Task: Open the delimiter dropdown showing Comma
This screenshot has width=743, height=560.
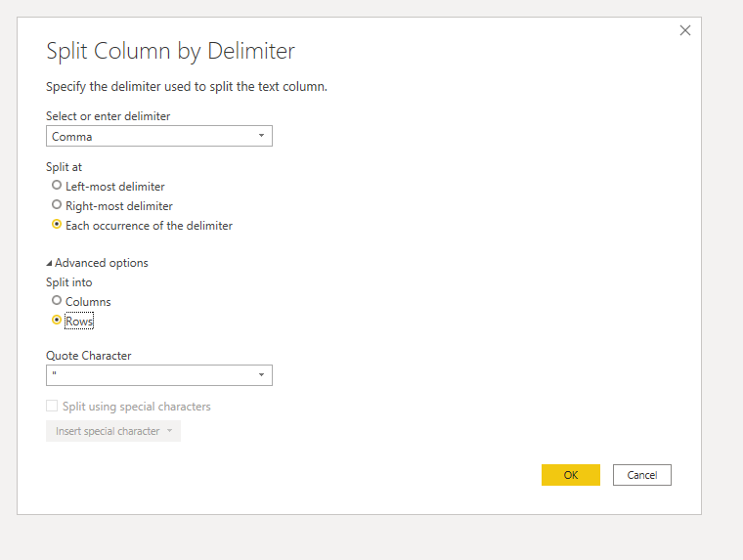Action: coord(159,137)
